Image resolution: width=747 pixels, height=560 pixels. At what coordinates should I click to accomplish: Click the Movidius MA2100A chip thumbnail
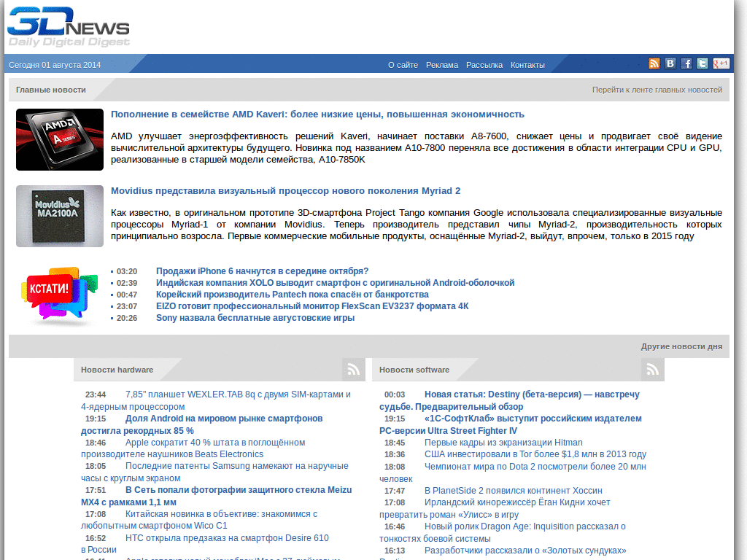(59, 216)
